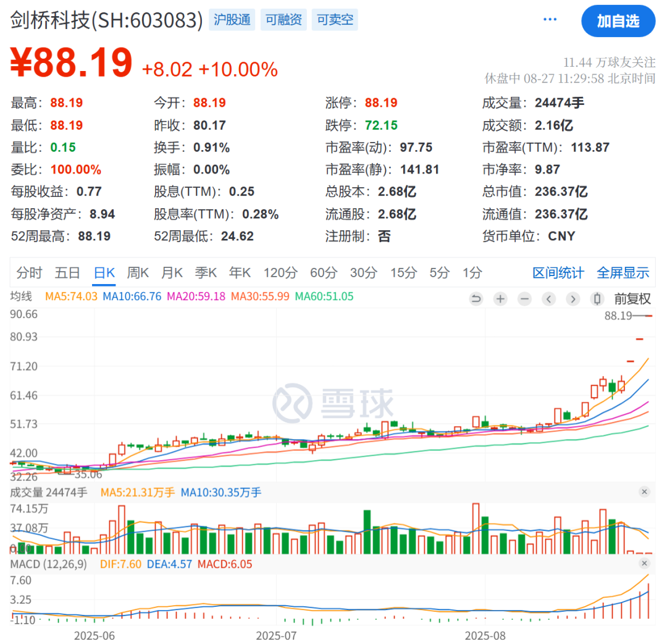Switch to the 30分 chart tab
Screen dimensions: 667x644
(x=364, y=272)
